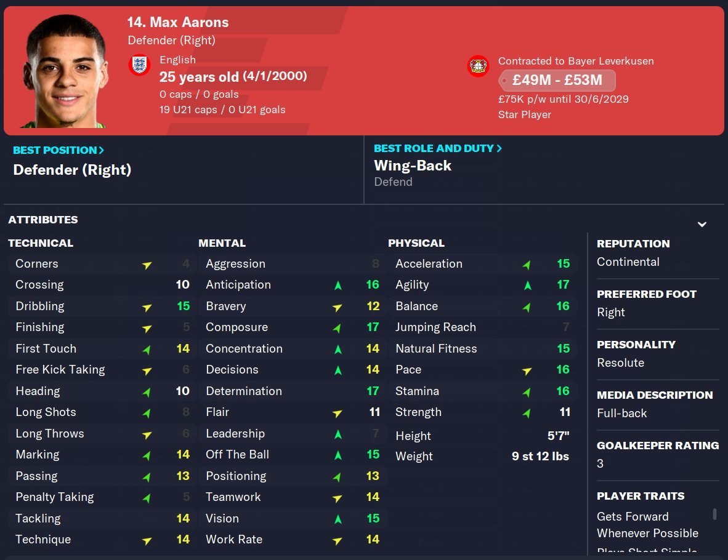Click the player traits scrollbar
The width and height of the screenshot is (728, 560).
(714, 514)
